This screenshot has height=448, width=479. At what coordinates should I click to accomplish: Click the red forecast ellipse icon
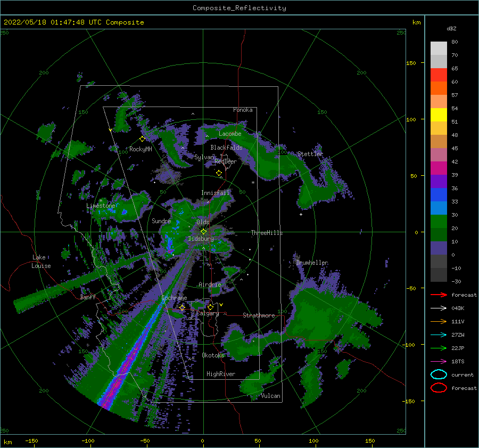pyautogui.click(x=439, y=388)
